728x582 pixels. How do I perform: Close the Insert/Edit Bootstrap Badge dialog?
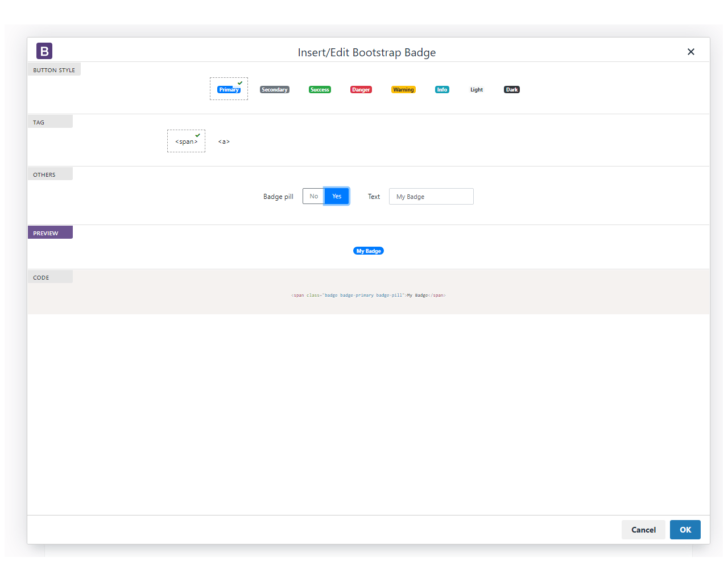pyautogui.click(x=691, y=52)
